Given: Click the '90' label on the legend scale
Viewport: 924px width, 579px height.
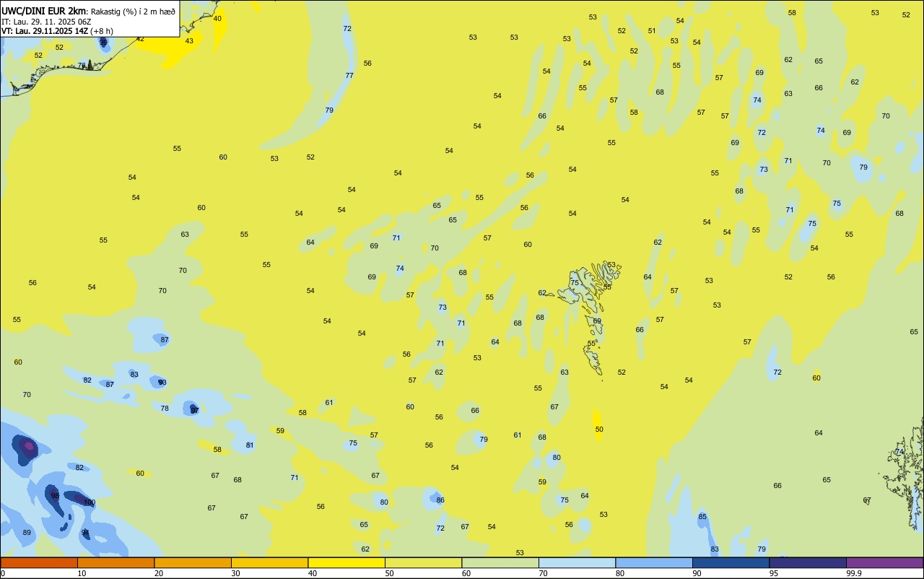Looking at the screenshot, I should point(697,573).
